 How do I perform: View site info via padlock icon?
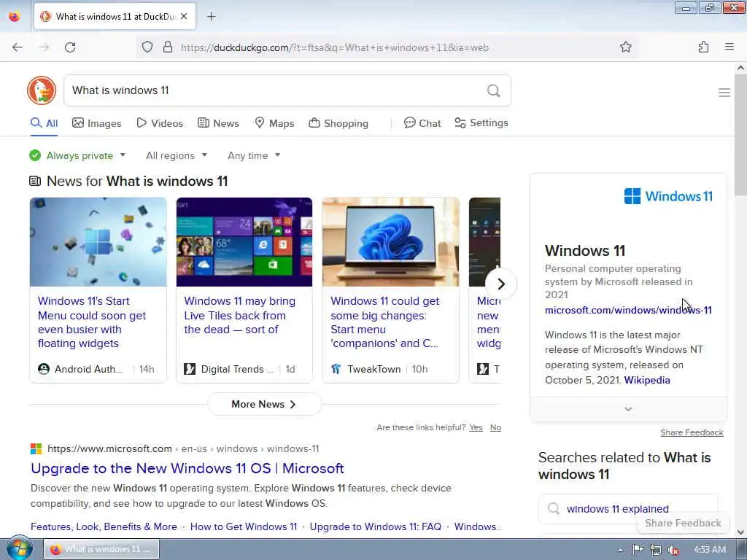(x=167, y=47)
